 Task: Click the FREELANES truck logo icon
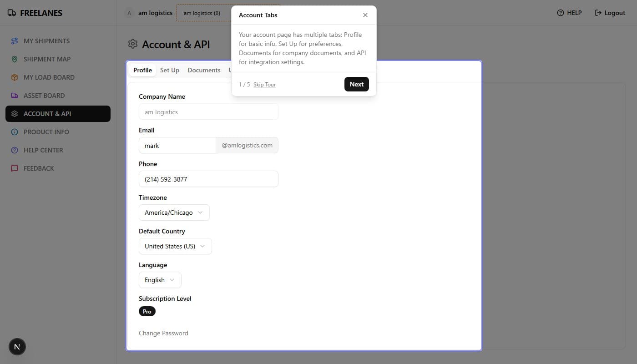click(x=12, y=13)
